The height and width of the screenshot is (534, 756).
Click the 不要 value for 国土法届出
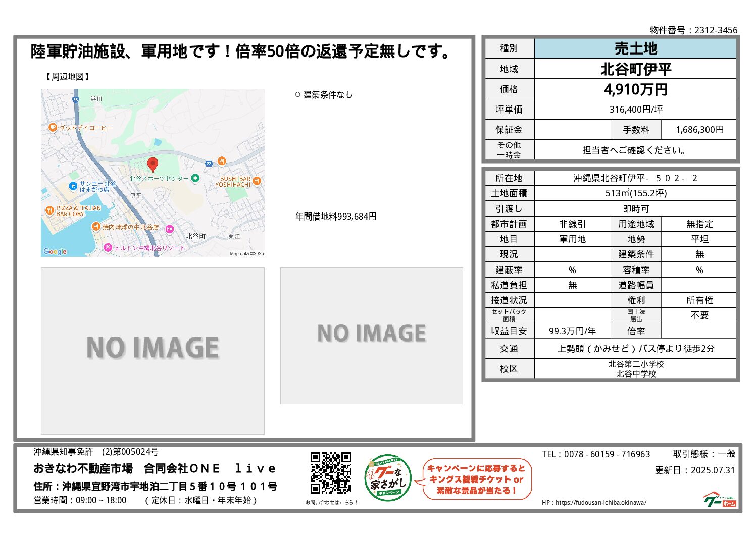(700, 315)
